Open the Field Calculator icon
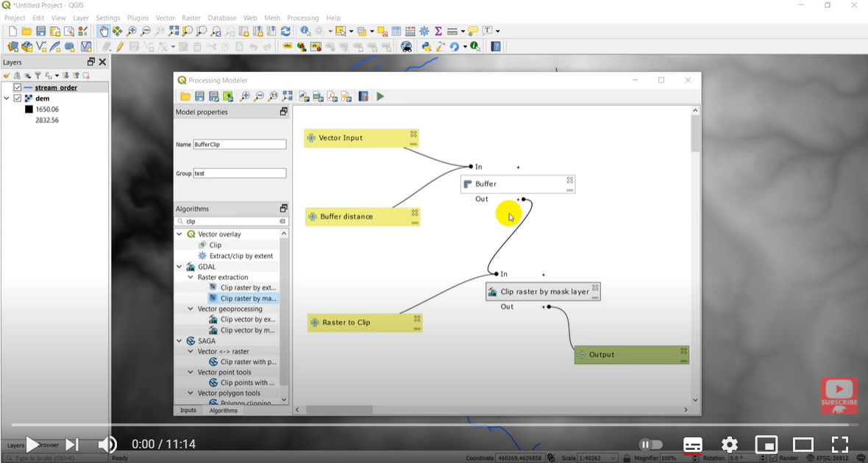This screenshot has height=463, width=868. [x=409, y=31]
